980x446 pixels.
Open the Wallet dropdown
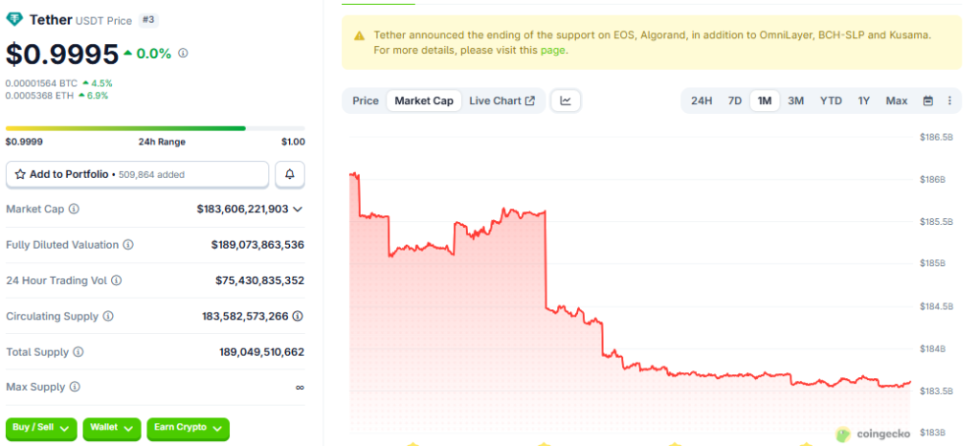[x=112, y=428]
